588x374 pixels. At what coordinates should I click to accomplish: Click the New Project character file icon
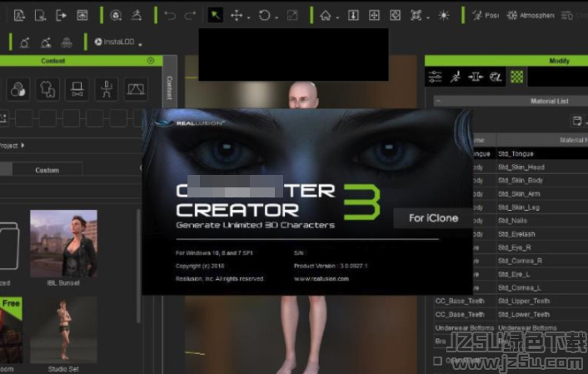click(19, 15)
